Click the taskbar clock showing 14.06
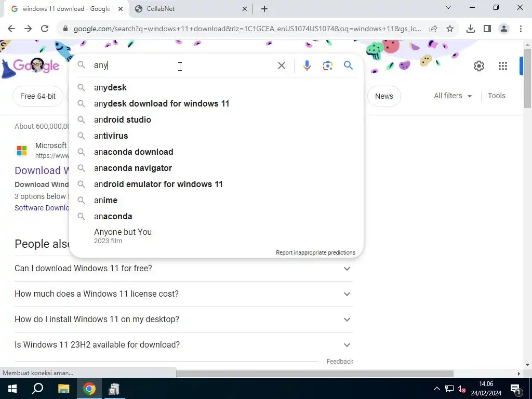Screen dimensions: 532x399 486,389
